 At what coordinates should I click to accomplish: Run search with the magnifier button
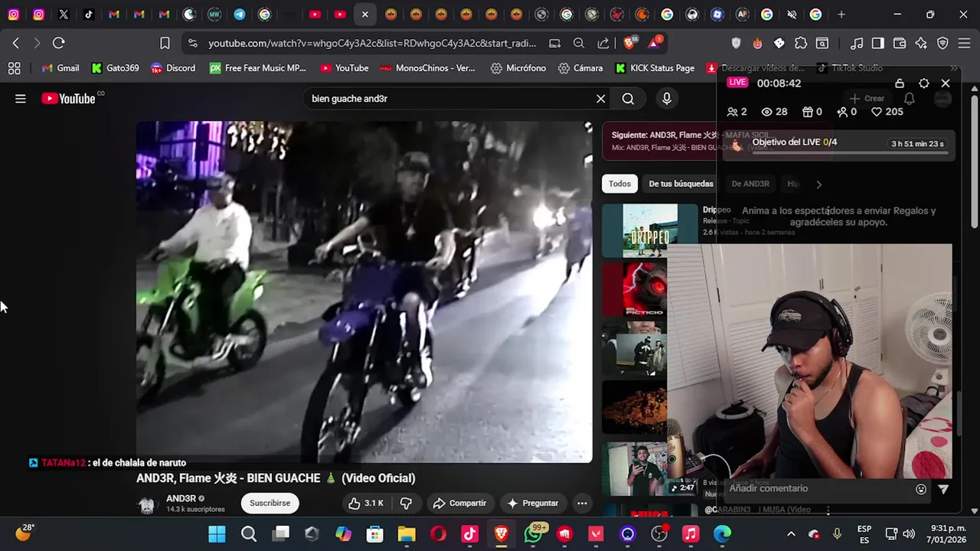click(628, 99)
